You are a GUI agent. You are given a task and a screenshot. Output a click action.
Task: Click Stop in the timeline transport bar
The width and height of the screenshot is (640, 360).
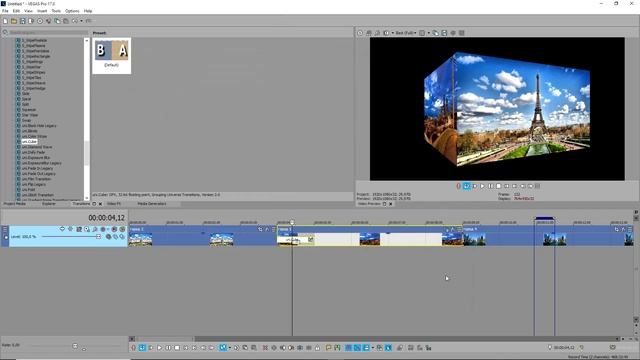[x=177, y=348]
